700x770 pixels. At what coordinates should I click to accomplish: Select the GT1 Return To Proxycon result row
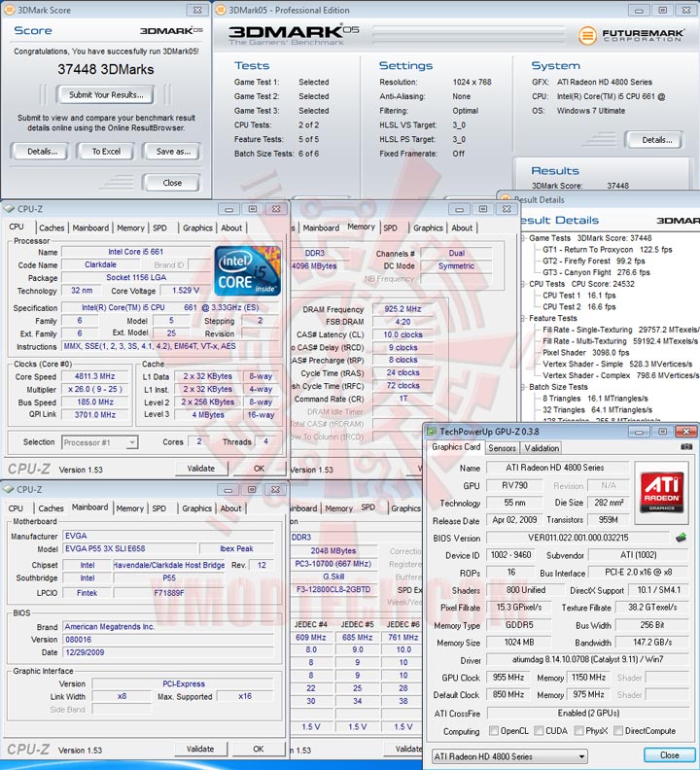(607, 250)
